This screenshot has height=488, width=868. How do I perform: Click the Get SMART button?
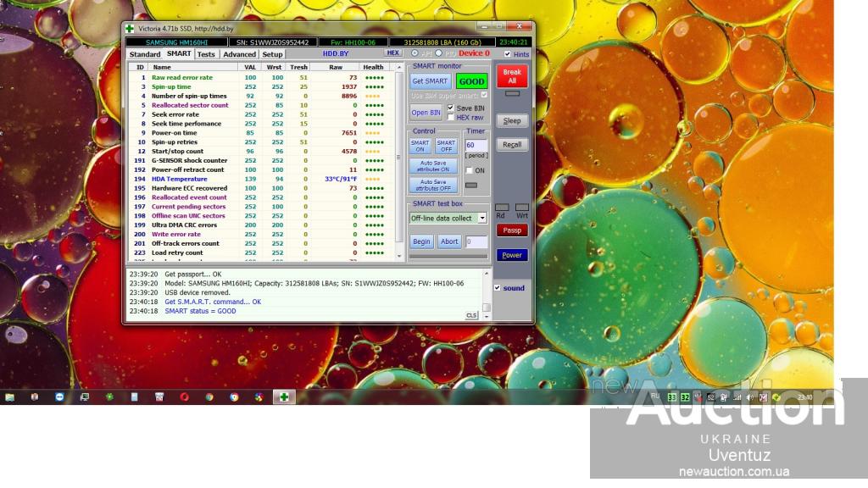(430, 80)
